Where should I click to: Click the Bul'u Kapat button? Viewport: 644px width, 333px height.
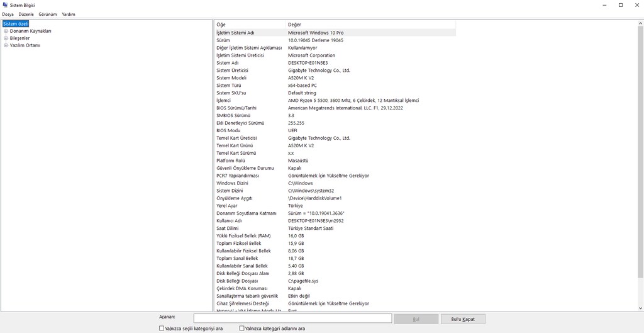click(x=463, y=319)
